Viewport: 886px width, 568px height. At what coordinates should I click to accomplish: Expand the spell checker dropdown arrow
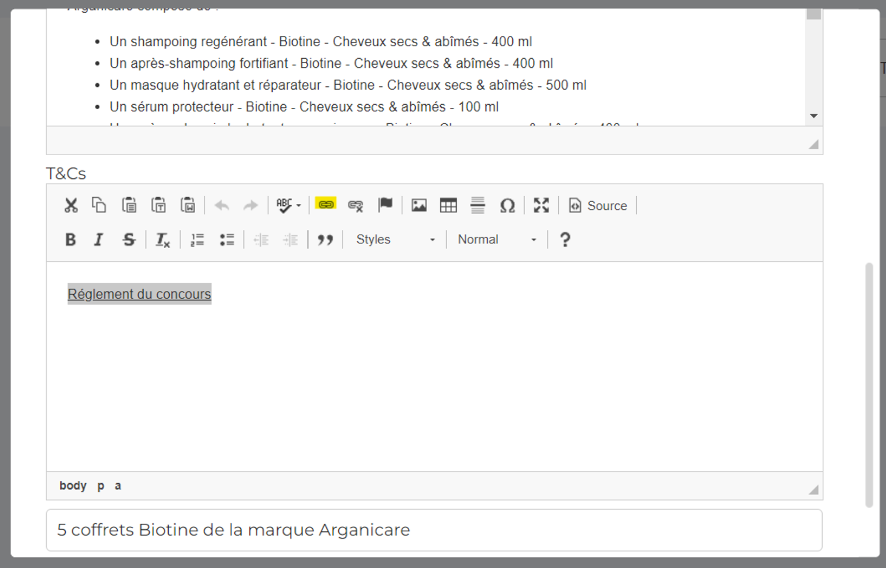click(x=298, y=206)
